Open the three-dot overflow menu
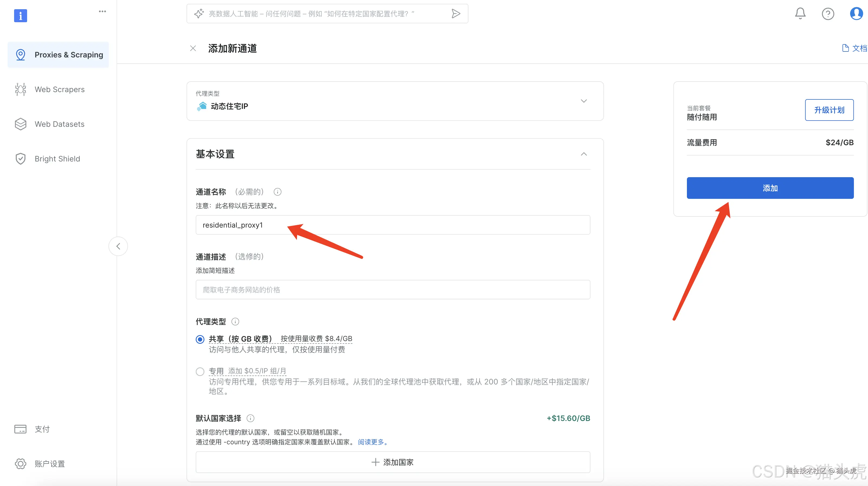Screen dimensions: 868x486 102,11
